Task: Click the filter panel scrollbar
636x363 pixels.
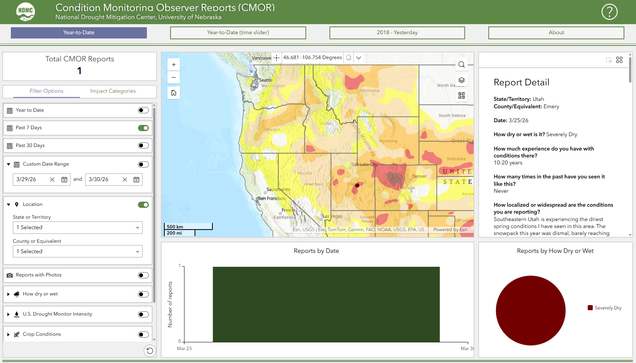Action: pyautogui.click(x=154, y=205)
